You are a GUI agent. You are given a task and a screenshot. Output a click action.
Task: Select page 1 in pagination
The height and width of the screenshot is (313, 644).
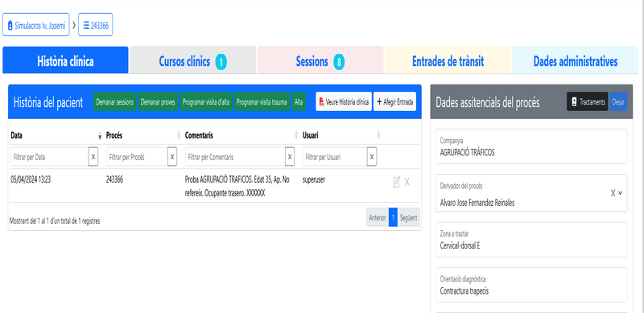(393, 217)
